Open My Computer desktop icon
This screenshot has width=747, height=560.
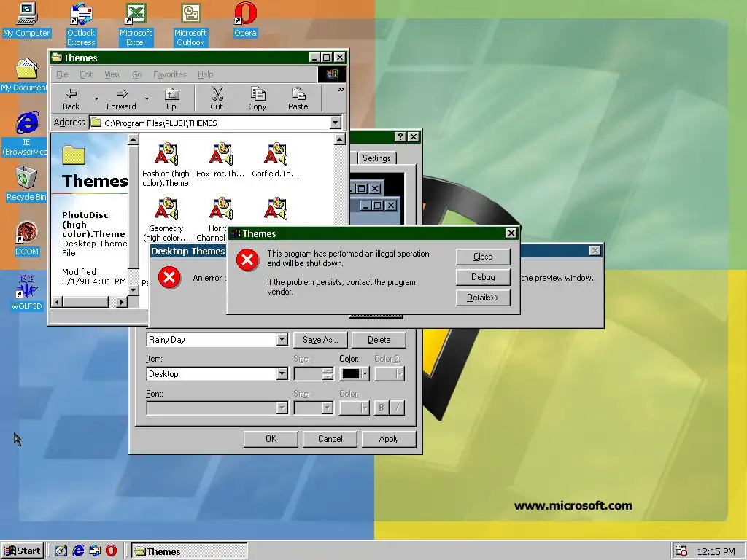[x=27, y=20]
